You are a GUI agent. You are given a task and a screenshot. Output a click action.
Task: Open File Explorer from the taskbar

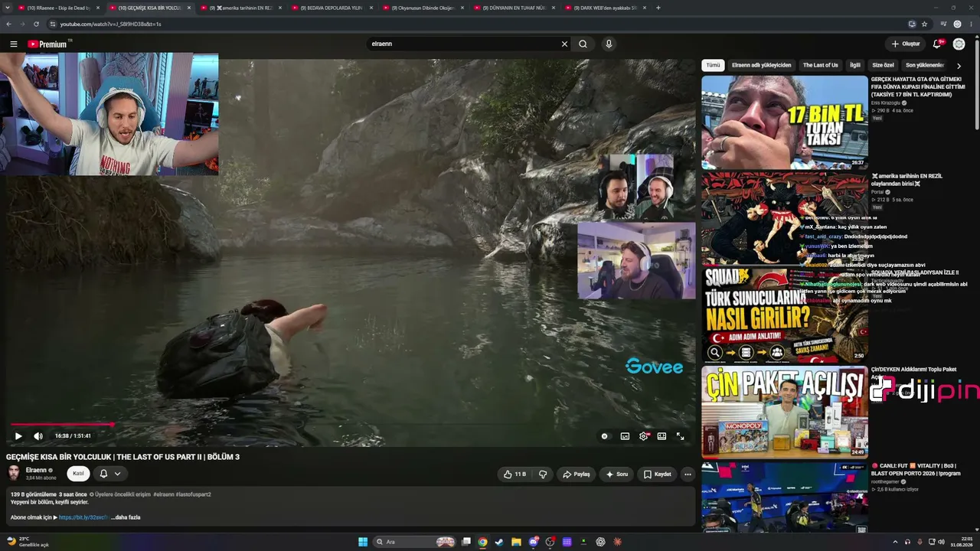coord(516,542)
